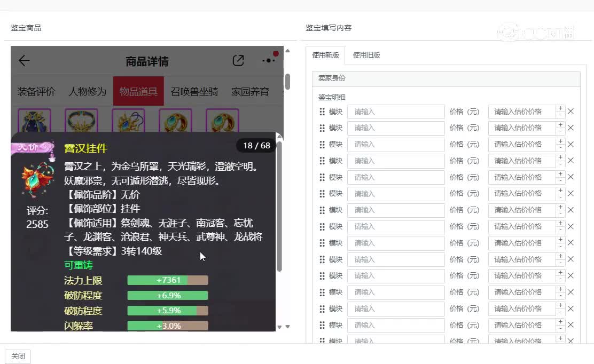Click the 破防程度 +6.9% stat bar
This screenshot has width=594, height=364.
167,295
